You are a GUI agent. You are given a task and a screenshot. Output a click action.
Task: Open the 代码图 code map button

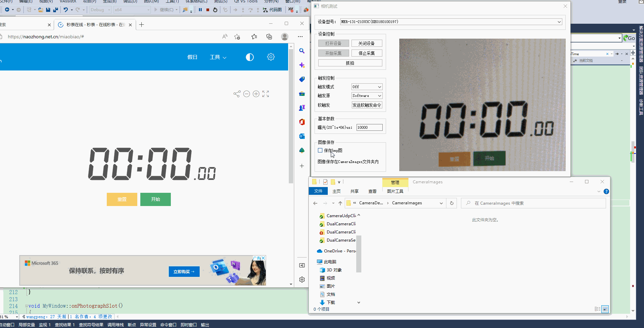(273, 10)
